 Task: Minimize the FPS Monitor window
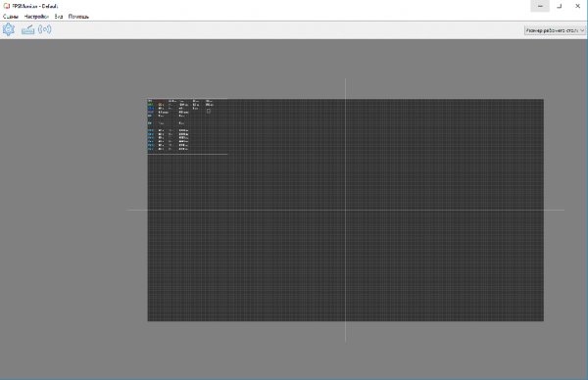540,6
